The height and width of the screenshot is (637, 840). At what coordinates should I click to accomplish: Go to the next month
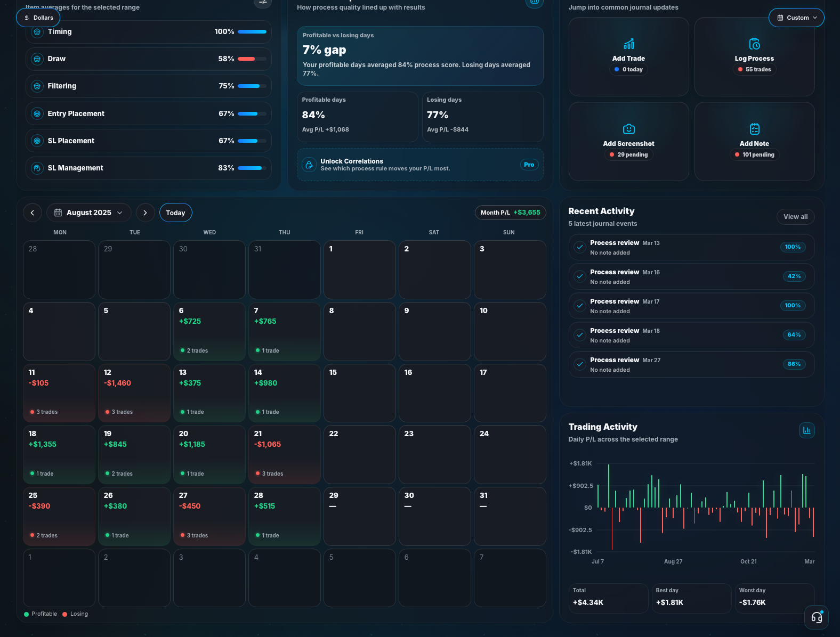coord(145,213)
